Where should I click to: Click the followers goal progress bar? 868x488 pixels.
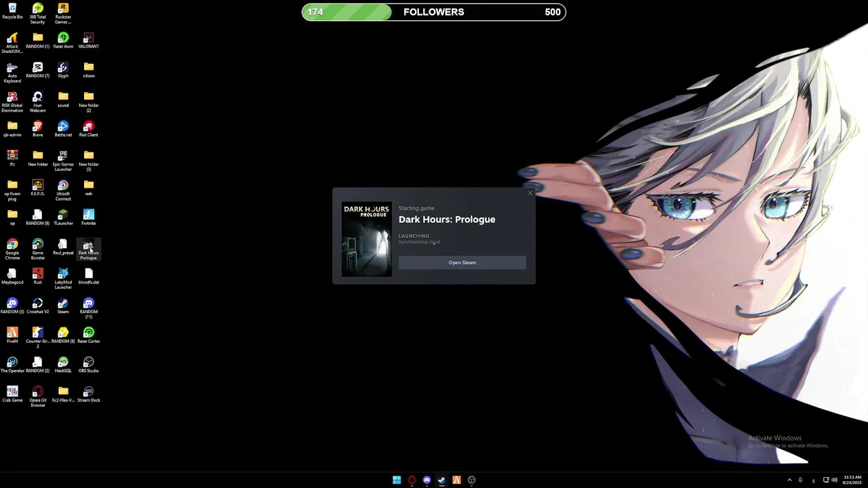(434, 12)
